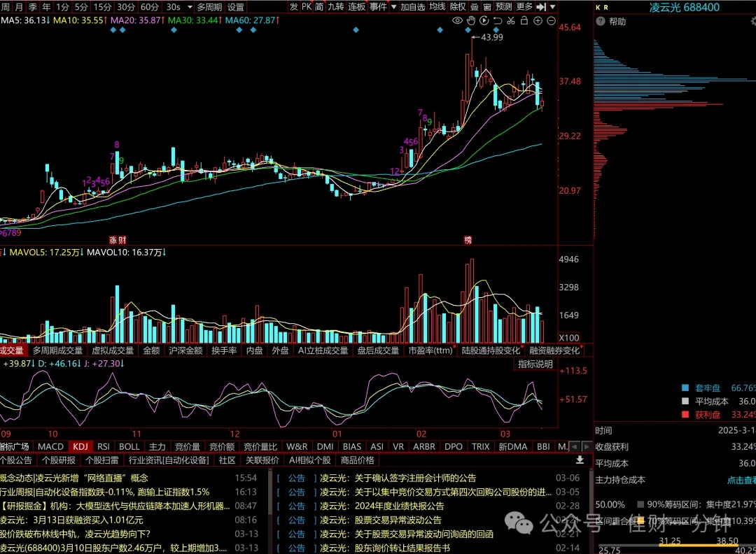This screenshot has width=756, height=554.
Task: Click the 窗 window toolbar icon
Action: point(487,7)
